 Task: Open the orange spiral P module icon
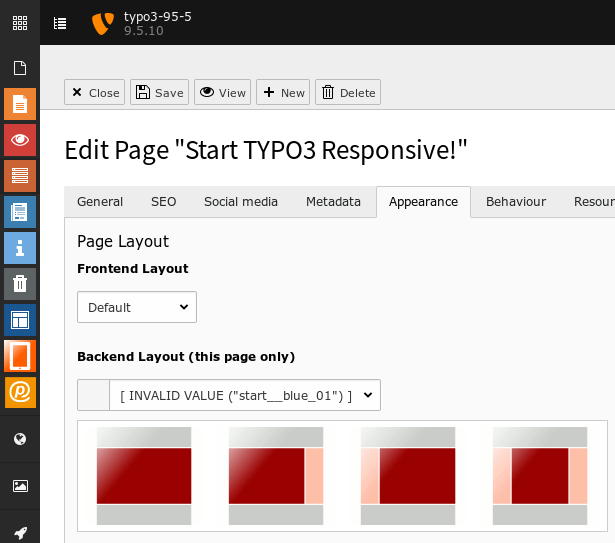[20, 392]
